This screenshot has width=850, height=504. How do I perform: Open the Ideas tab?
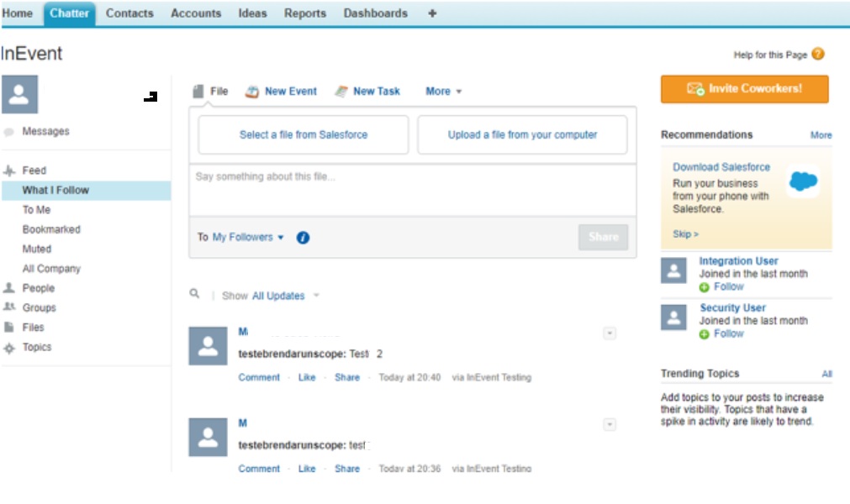click(252, 13)
